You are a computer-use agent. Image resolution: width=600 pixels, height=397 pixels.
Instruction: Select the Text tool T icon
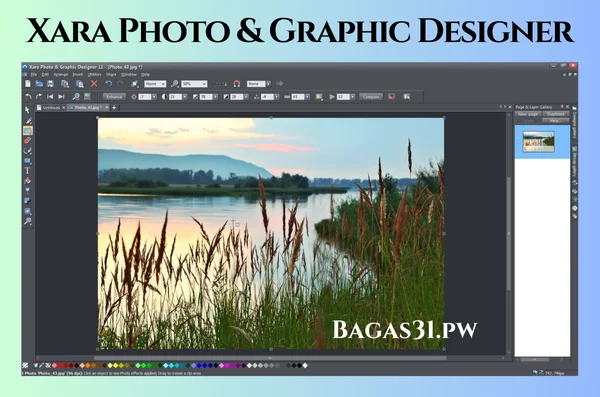click(28, 171)
